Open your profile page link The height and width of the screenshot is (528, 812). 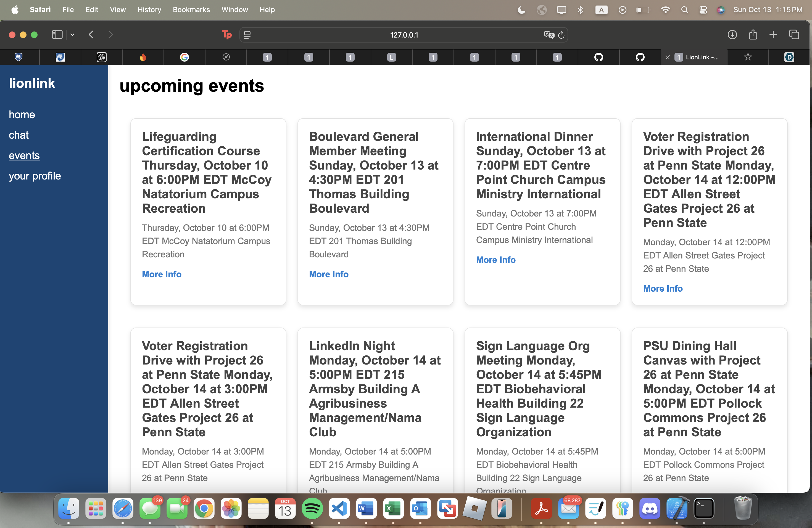coord(35,176)
